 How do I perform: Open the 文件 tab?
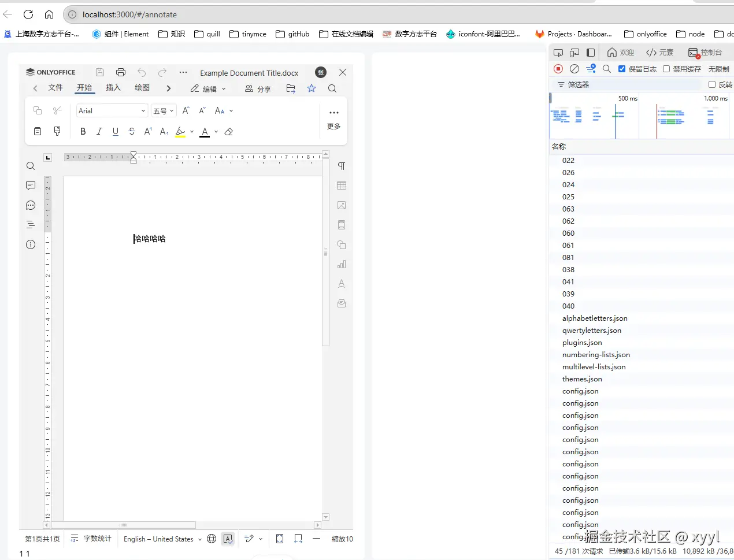point(55,88)
